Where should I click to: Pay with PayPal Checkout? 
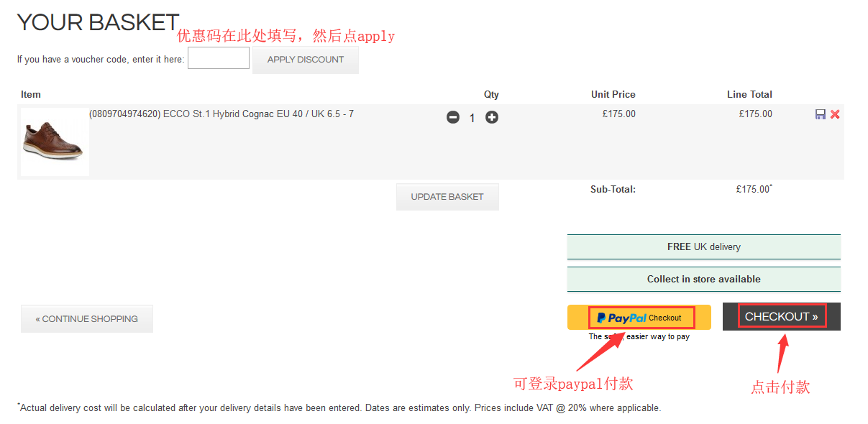click(639, 318)
